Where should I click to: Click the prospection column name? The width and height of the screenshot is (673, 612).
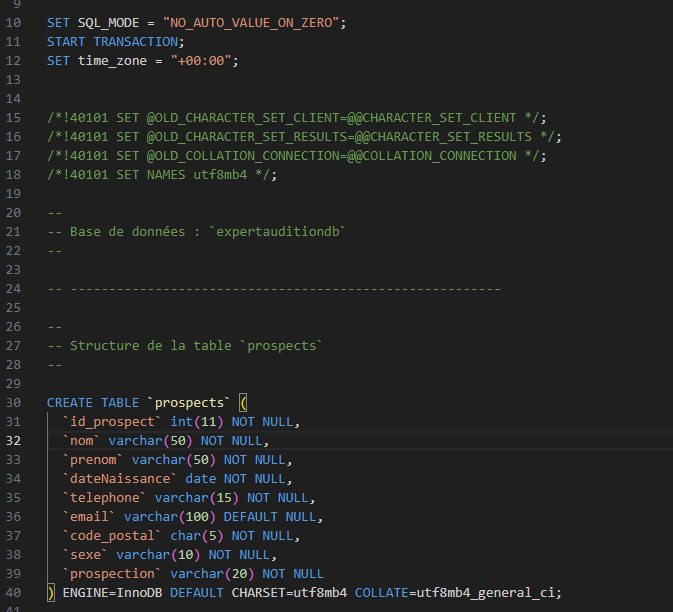[x=113, y=574]
